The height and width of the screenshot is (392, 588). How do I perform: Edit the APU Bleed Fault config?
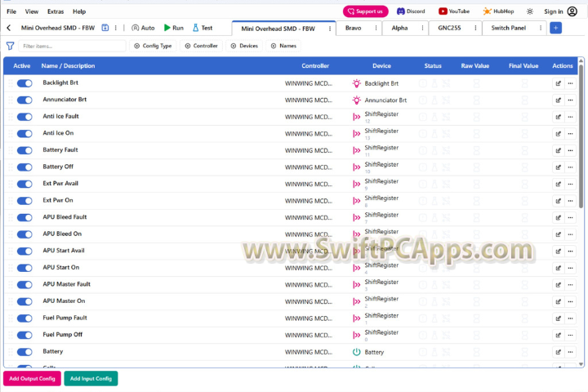coord(559,217)
